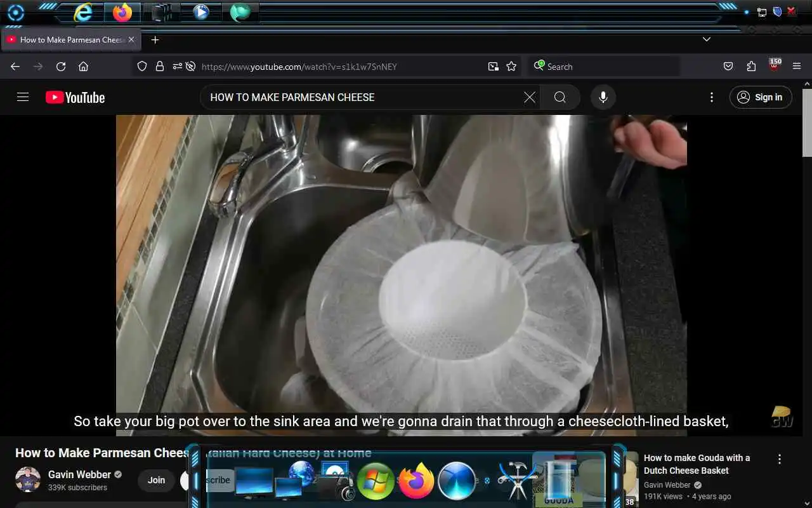812x508 pixels.
Task: Open picture-in-picture from address bar
Action: click(x=493, y=67)
